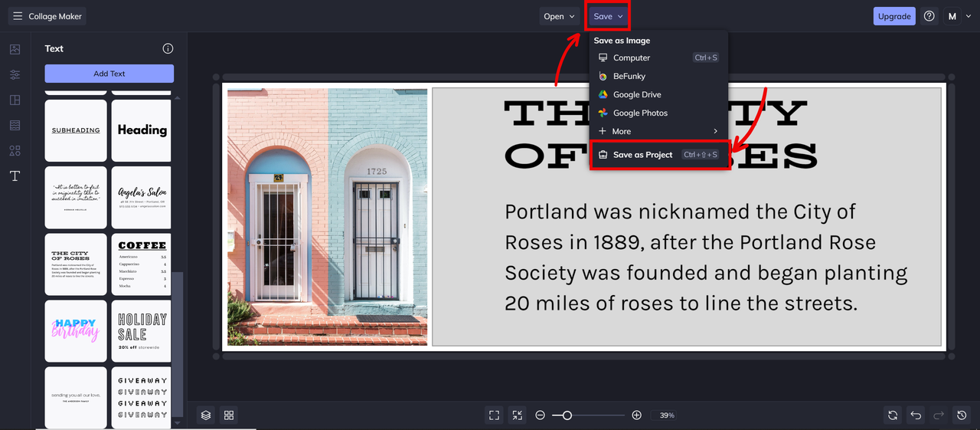Open the Layers icon at bottom left
The width and height of the screenshot is (980, 430).
tap(206, 415)
